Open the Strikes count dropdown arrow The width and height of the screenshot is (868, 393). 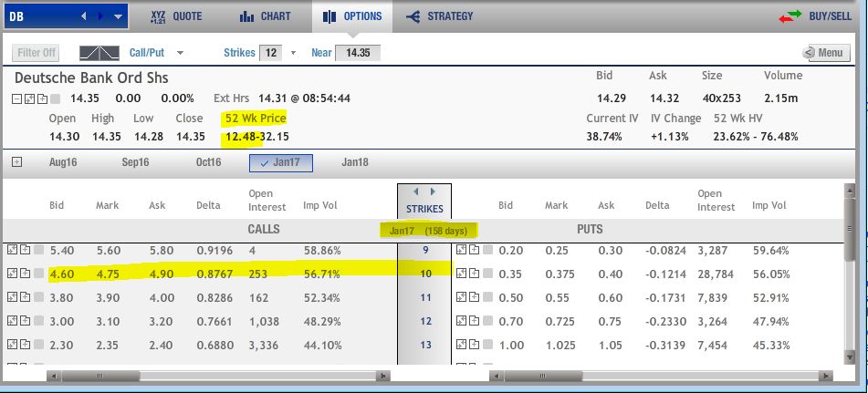[293, 53]
